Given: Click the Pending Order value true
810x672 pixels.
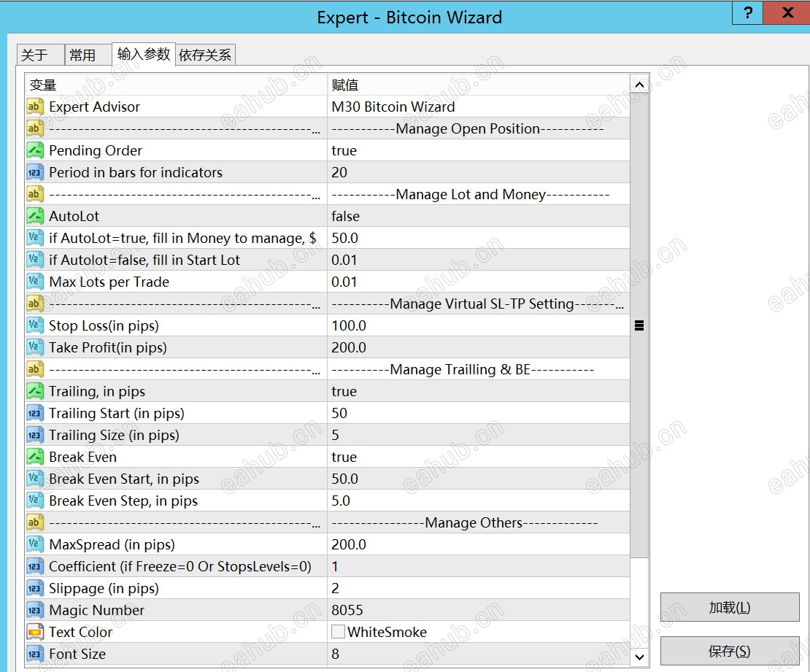Looking at the screenshot, I should pyautogui.click(x=344, y=150).
